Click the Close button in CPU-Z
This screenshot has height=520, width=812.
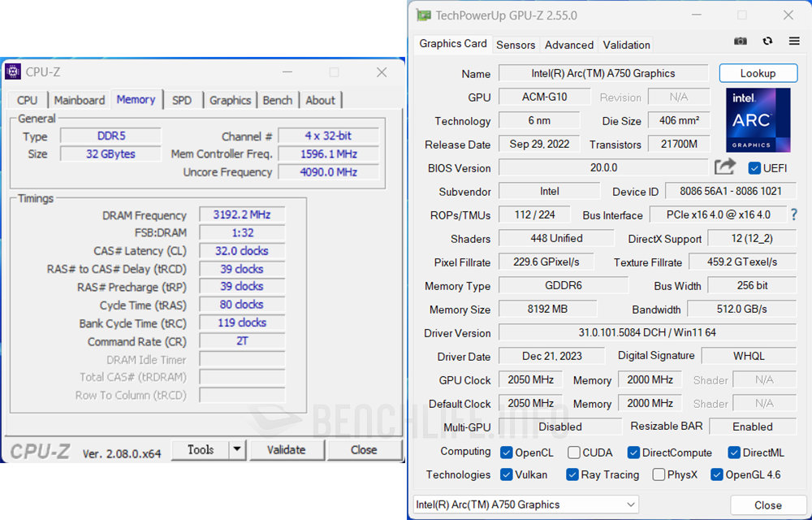click(364, 449)
